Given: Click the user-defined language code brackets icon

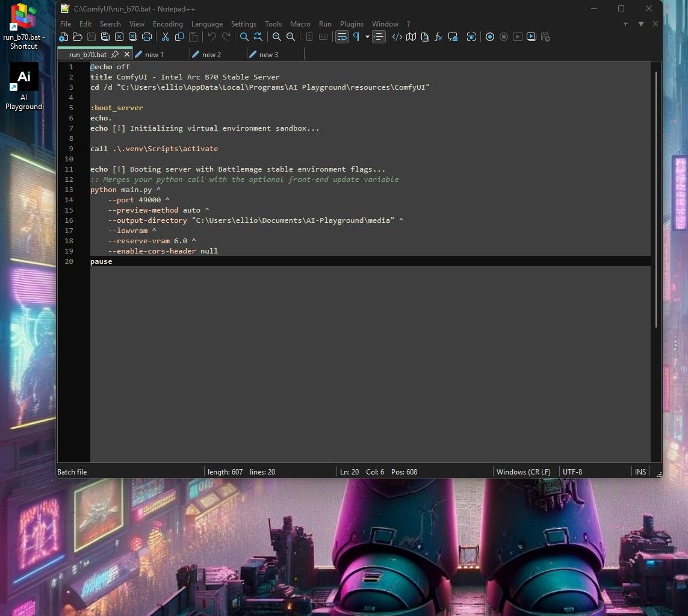Looking at the screenshot, I should 397,37.
